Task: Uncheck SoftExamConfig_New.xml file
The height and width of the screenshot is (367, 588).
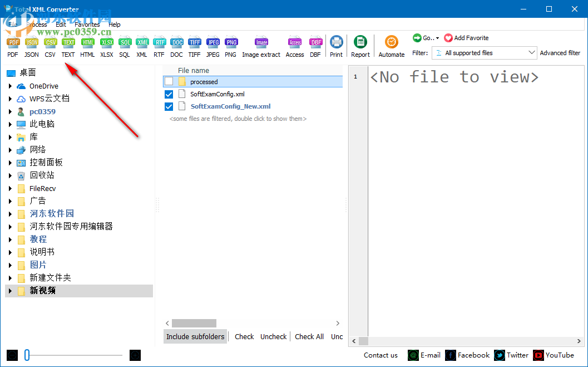Action: (169, 106)
